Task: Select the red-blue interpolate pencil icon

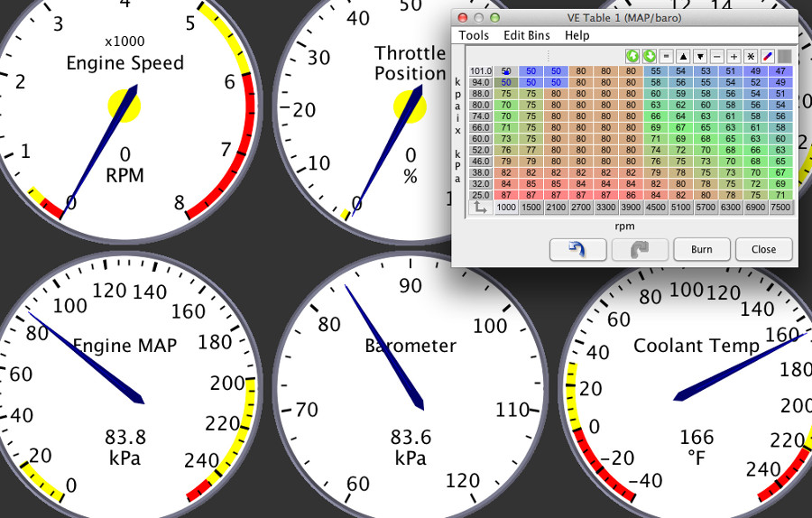Action: tap(767, 56)
